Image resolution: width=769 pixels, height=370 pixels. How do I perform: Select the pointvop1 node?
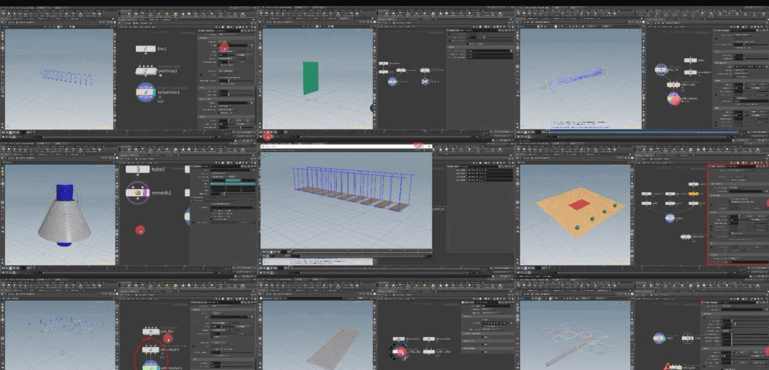pyautogui.click(x=146, y=71)
